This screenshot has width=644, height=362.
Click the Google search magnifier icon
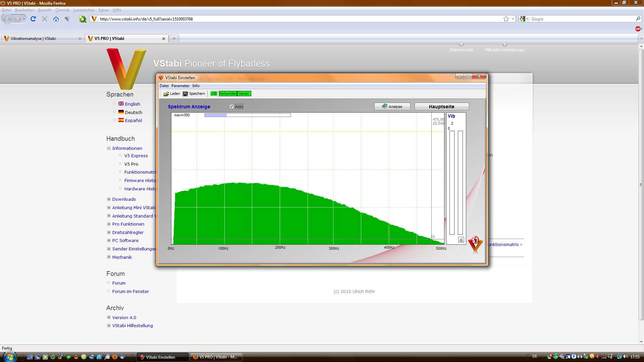pyautogui.click(x=638, y=19)
